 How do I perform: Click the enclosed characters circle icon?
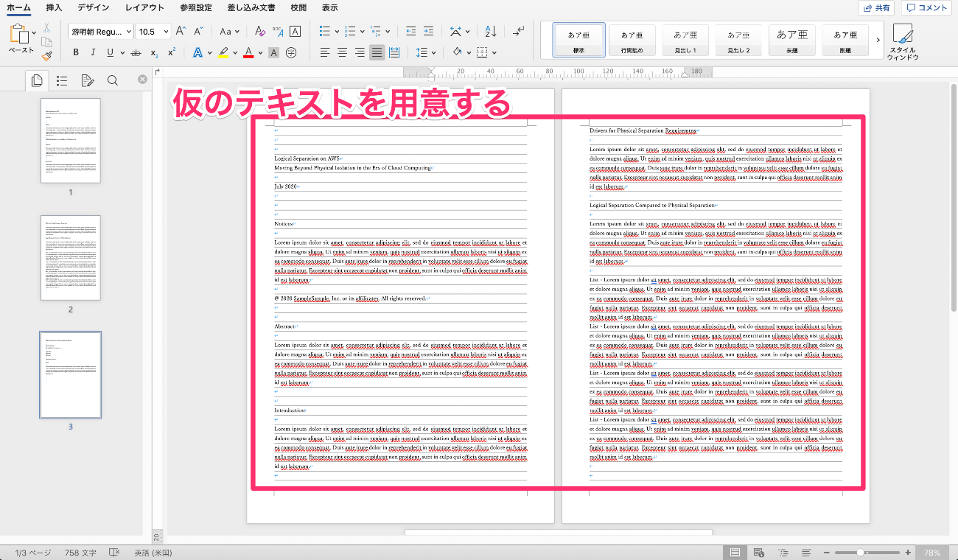[x=291, y=52]
